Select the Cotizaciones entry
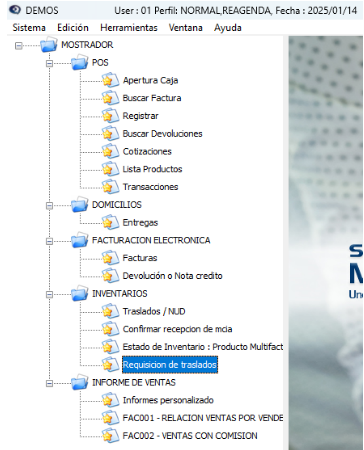This screenshot has width=364, height=450. pyautogui.click(x=147, y=151)
